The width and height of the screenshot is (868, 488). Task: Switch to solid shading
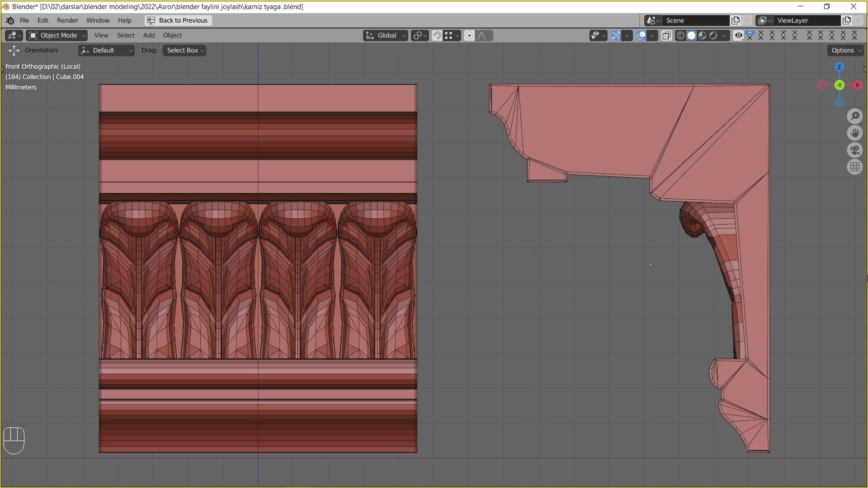point(691,35)
